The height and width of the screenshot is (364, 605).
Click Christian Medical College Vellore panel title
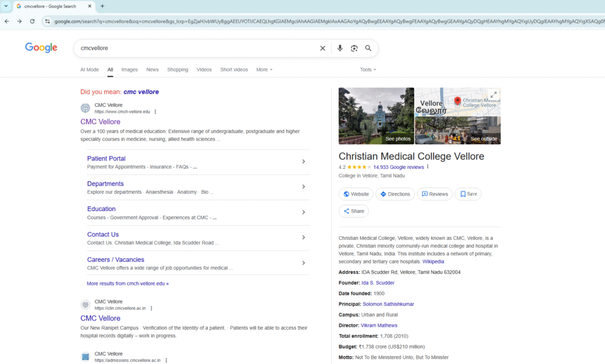pos(411,157)
